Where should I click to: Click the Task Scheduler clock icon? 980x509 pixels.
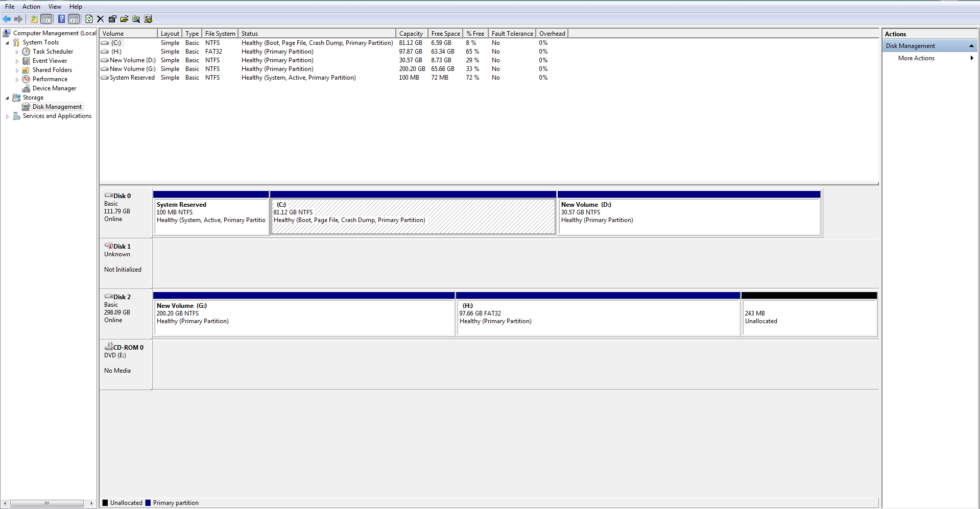pyautogui.click(x=26, y=52)
